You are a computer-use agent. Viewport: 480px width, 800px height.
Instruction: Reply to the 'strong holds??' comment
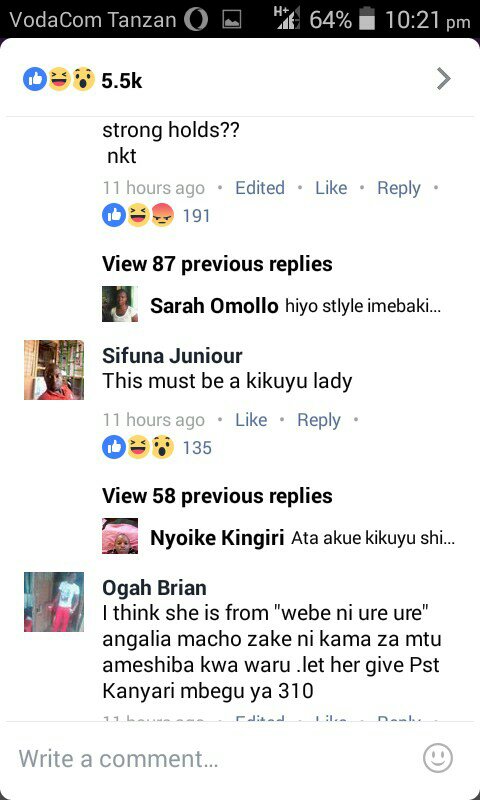coord(399,188)
